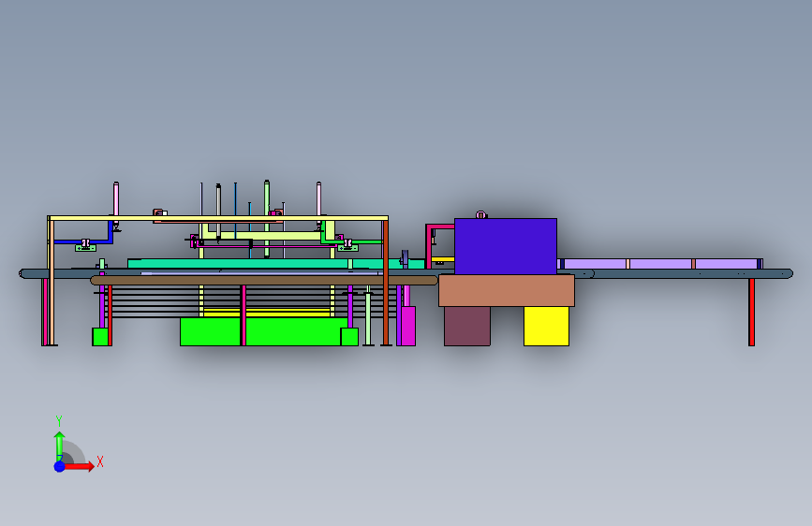Select the yellow strip above the green base
The width and height of the screenshot is (812, 526).
pyautogui.click(x=267, y=314)
